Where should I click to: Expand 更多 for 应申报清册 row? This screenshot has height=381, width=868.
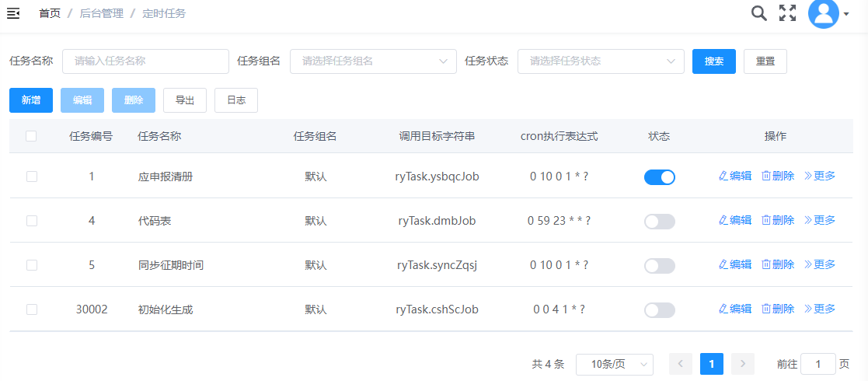pos(819,176)
